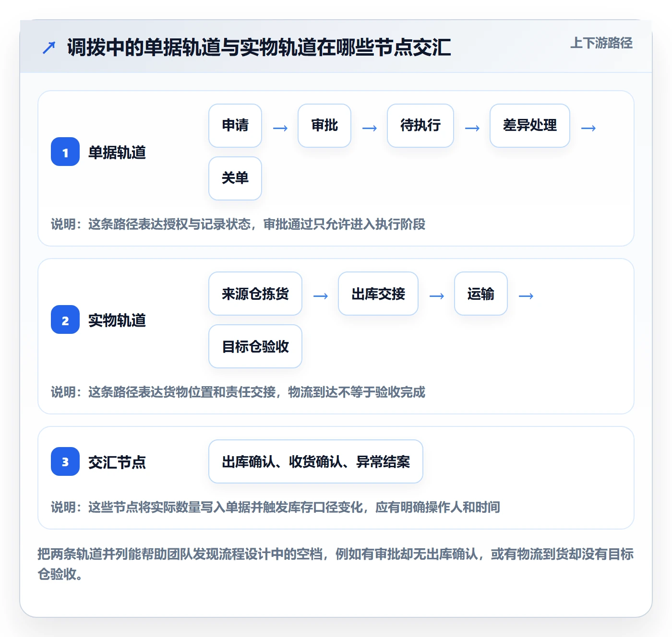Select the 申请 step chip
The image size is (672, 637).
(235, 126)
